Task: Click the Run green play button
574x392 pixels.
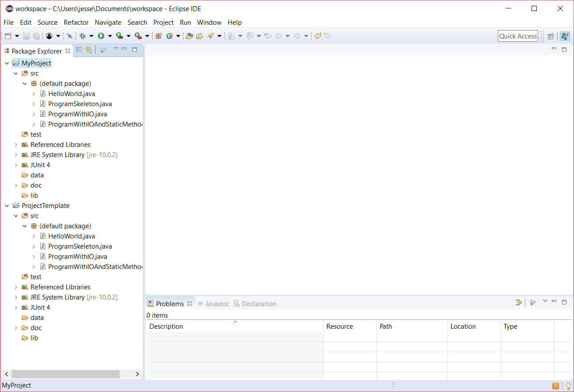Action: pos(101,36)
